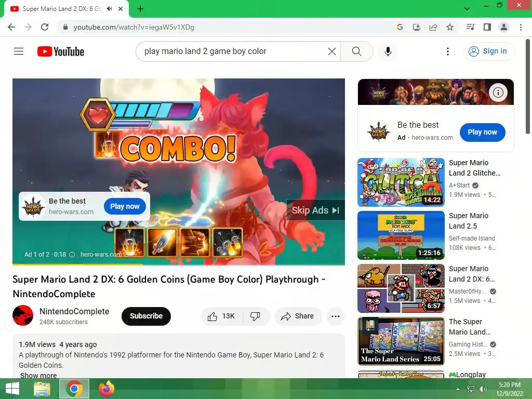Click the address bar URL
The width and height of the screenshot is (532, 399).
click(x=134, y=27)
